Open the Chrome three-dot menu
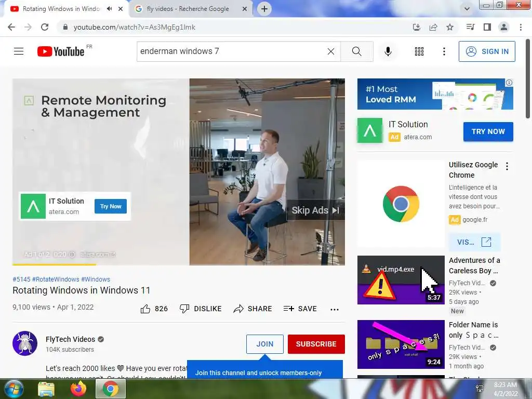The image size is (532, 399). tap(521, 27)
